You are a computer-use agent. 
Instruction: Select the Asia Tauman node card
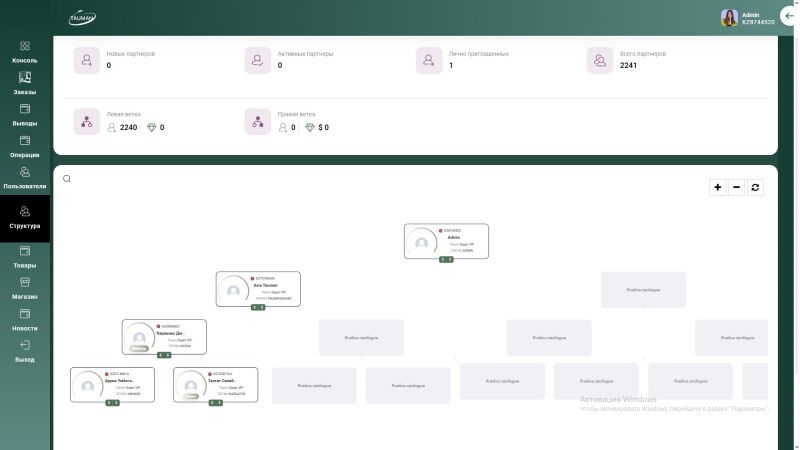[x=258, y=289]
